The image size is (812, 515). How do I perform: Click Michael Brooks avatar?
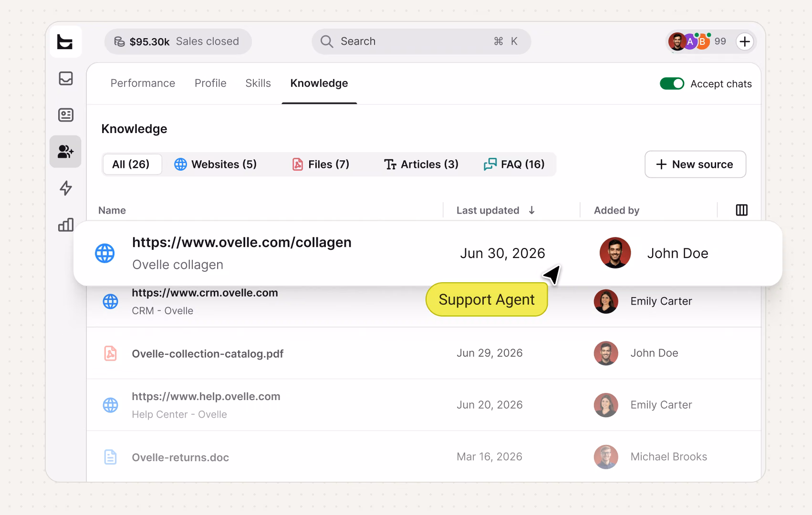(606, 457)
